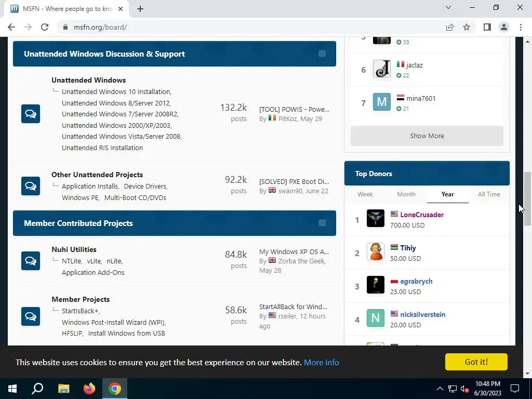Show hidden system tray icons

point(440,389)
